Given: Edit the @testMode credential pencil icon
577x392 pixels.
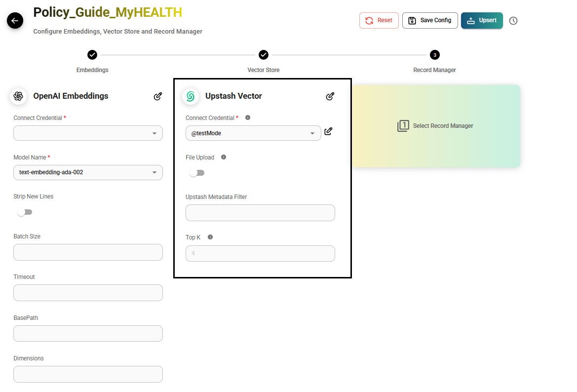Looking at the screenshot, I should coord(328,131).
